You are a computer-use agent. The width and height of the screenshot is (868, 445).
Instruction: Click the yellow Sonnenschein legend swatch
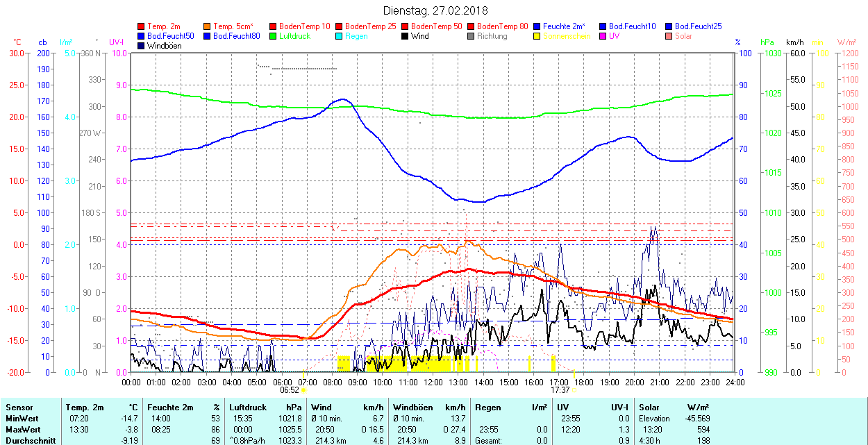click(x=537, y=35)
